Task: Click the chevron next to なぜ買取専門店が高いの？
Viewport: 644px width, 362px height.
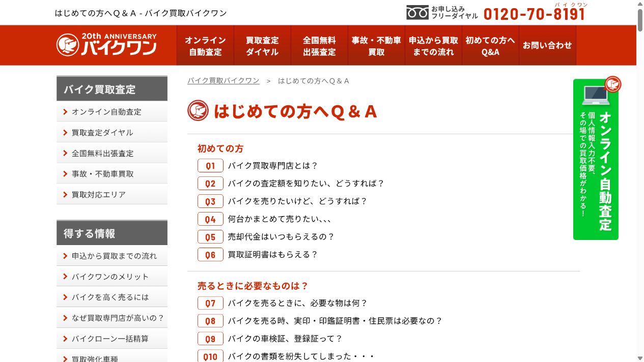Action: (65, 318)
